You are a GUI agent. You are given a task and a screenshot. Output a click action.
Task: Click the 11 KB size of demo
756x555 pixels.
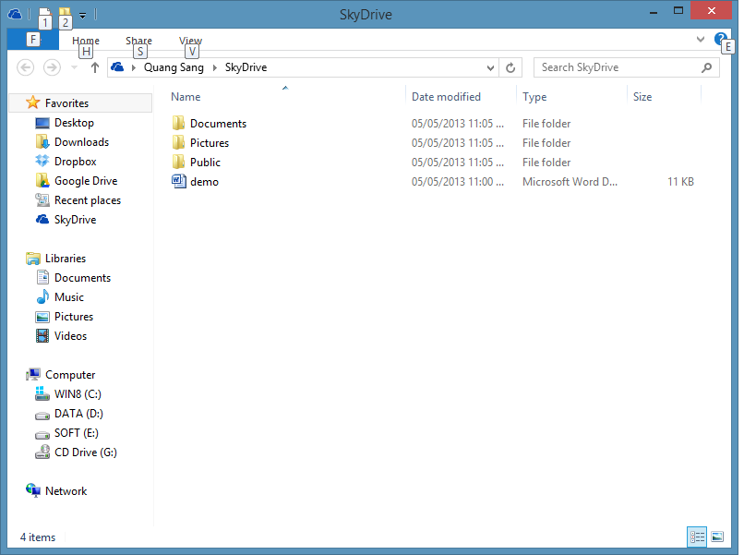[x=680, y=182]
